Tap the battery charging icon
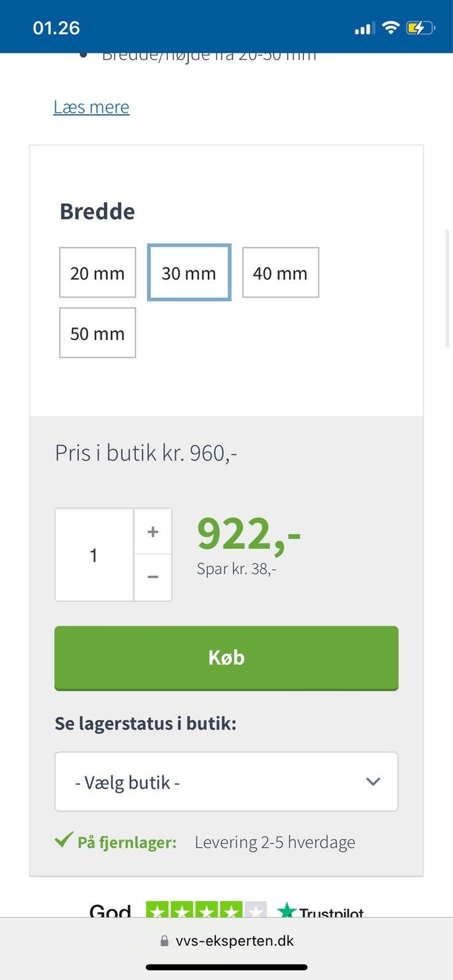The height and width of the screenshot is (980, 453). tap(420, 28)
